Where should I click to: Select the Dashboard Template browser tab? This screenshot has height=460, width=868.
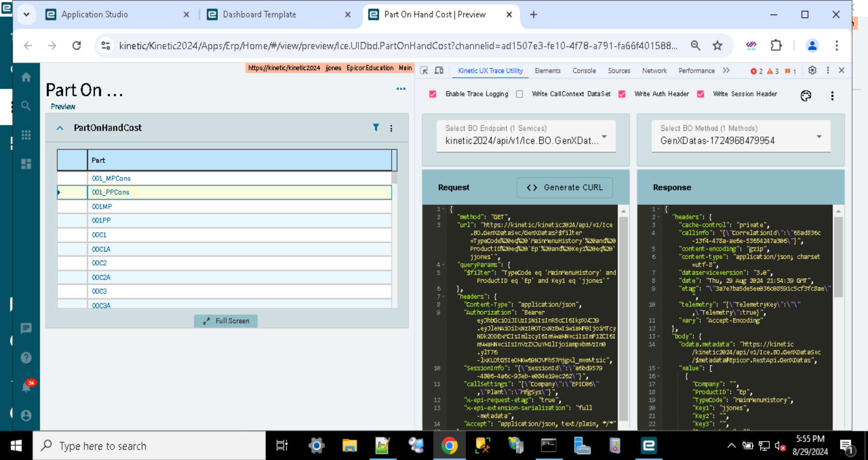point(258,14)
